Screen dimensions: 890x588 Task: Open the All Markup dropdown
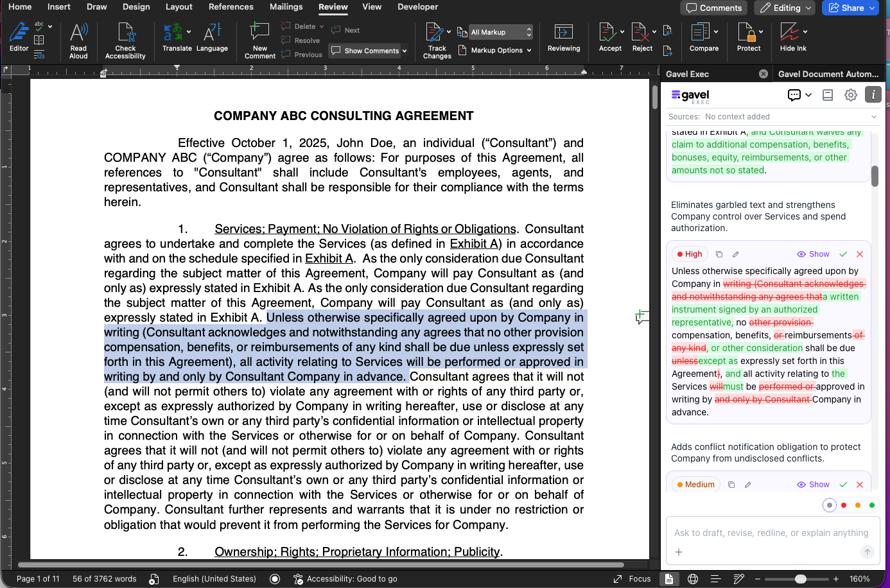(501, 32)
